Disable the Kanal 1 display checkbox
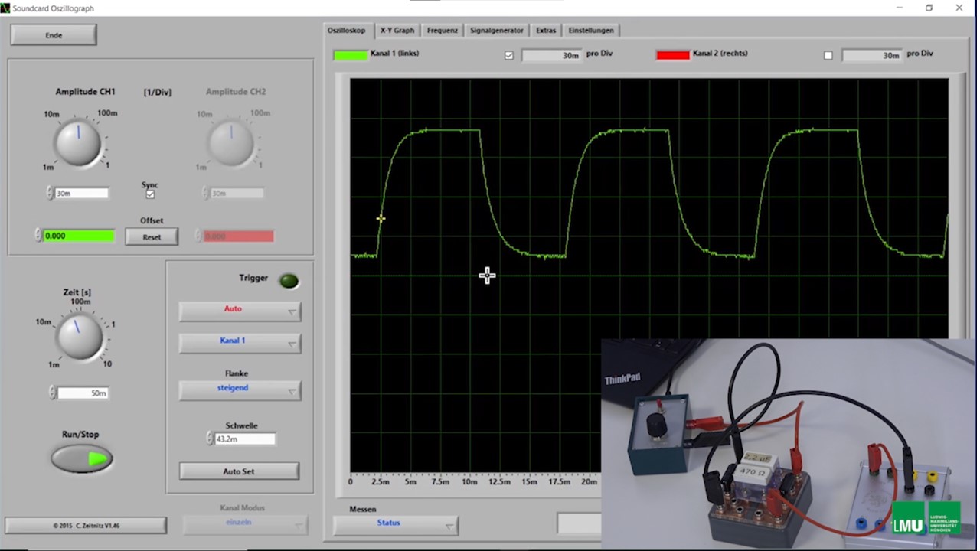Viewport: 980px width, 551px height. pos(509,55)
